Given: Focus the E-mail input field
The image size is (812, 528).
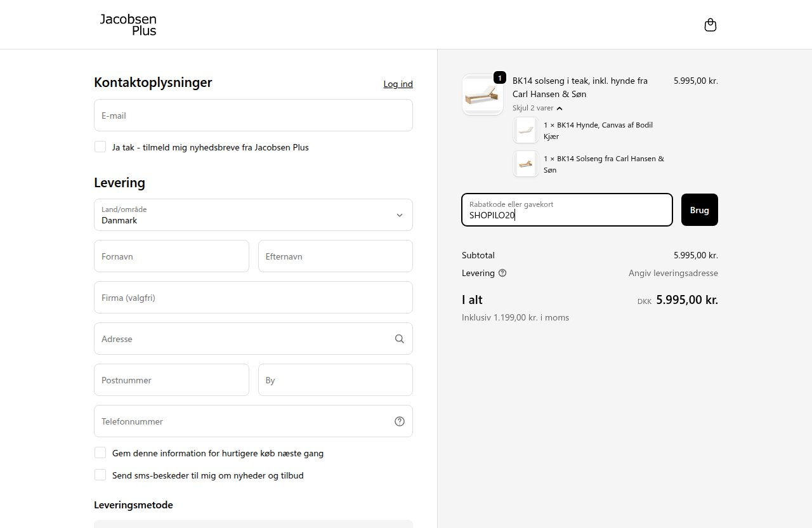Looking at the screenshot, I should [253, 115].
